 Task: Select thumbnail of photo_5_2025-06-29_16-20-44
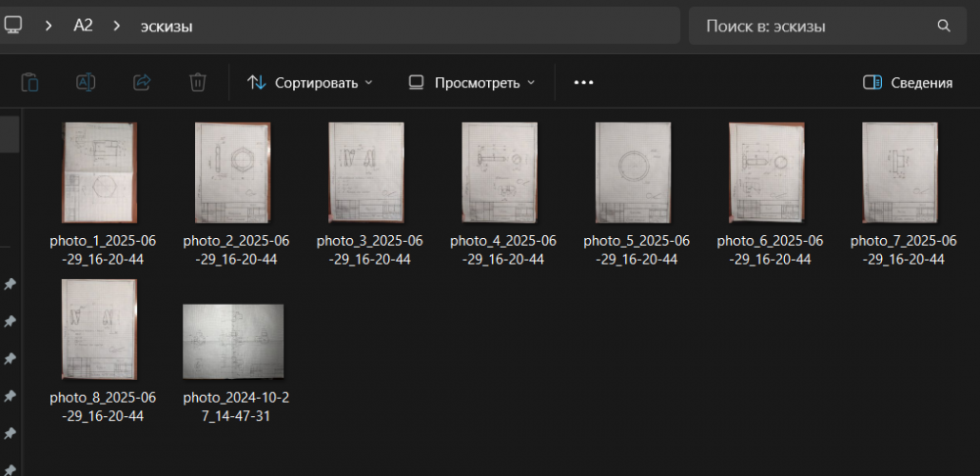click(x=634, y=172)
